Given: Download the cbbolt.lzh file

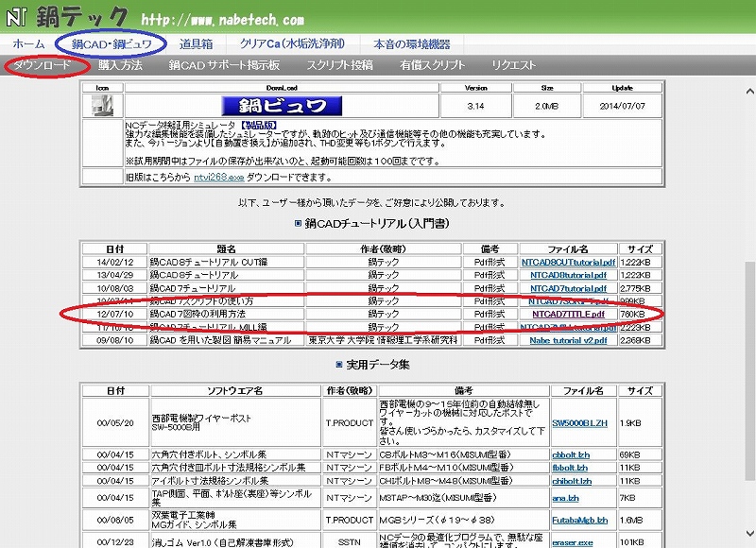Looking at the screenshot, I should [x=571, y=455].
